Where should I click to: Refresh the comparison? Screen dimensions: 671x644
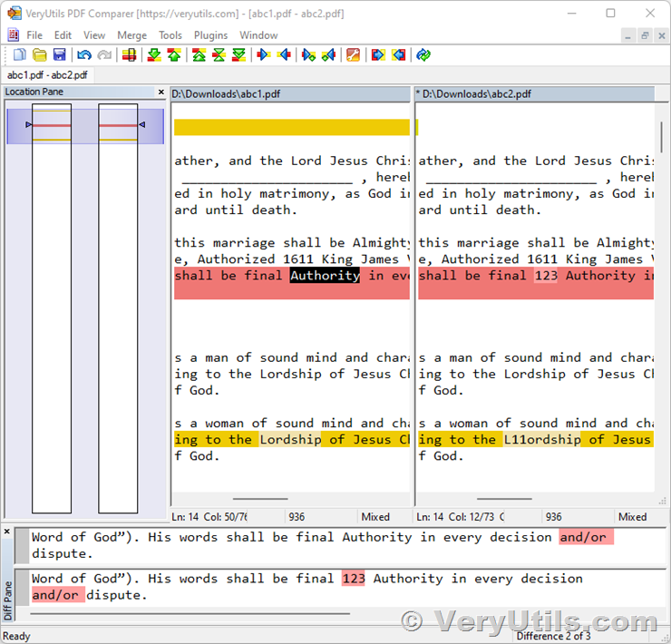click(423, 54)
